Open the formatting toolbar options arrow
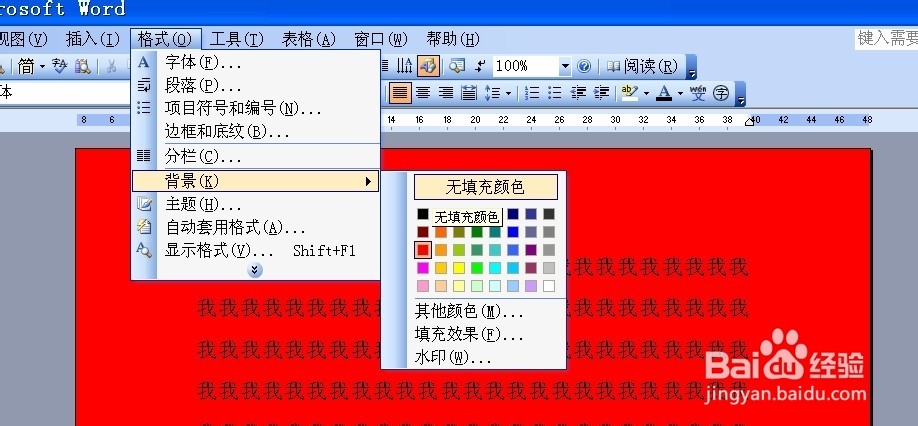The width and height of the screenshot is (918, 426). click(x=740, y=95)
